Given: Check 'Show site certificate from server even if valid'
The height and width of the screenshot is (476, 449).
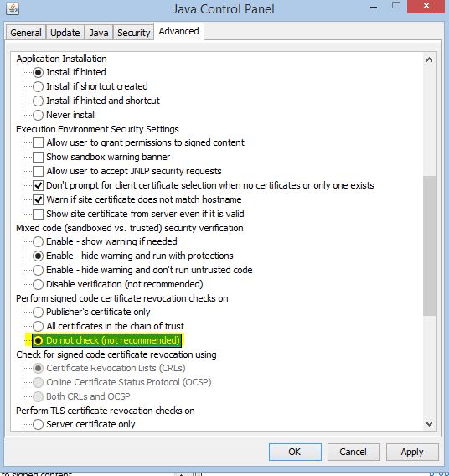Looking at the screenshot, I should point(38,214).
